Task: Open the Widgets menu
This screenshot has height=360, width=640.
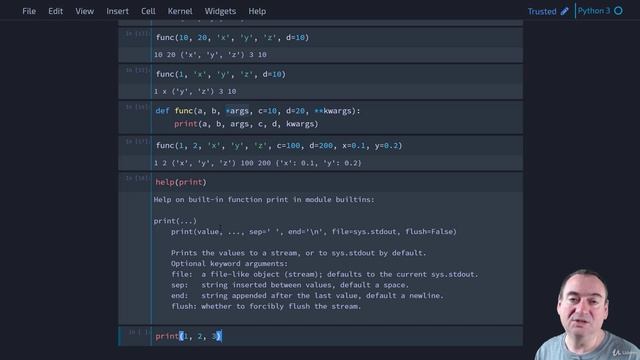Action: point(220,11)
